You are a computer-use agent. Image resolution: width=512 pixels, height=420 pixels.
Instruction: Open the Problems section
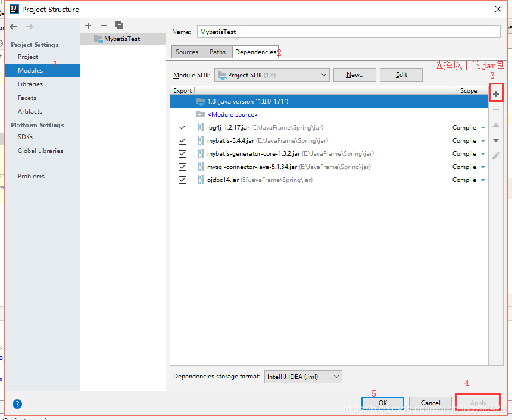32,176
